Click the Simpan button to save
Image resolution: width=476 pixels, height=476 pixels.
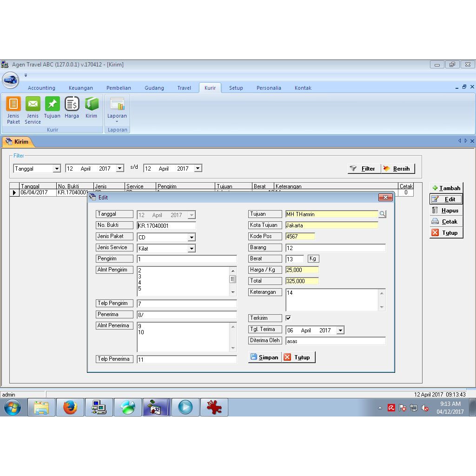point(264,357)
